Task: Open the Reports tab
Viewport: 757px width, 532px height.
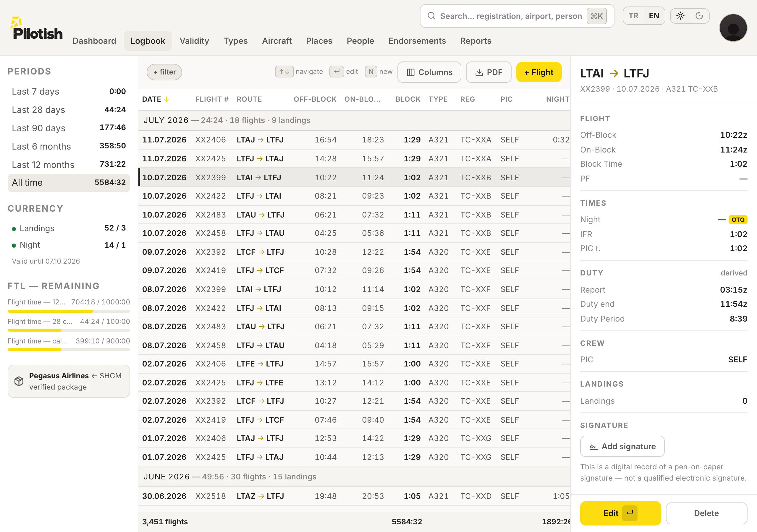Action: (x=475, y=41)
